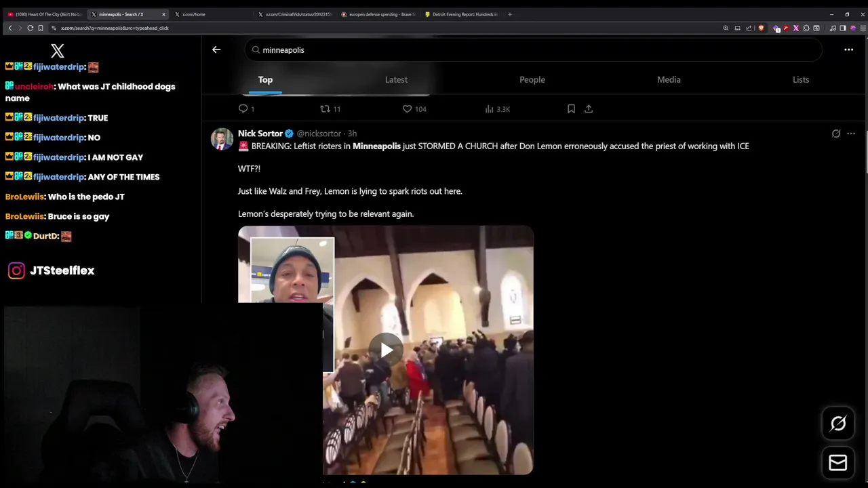Open a new browser tab with plus

coord(510,14)
